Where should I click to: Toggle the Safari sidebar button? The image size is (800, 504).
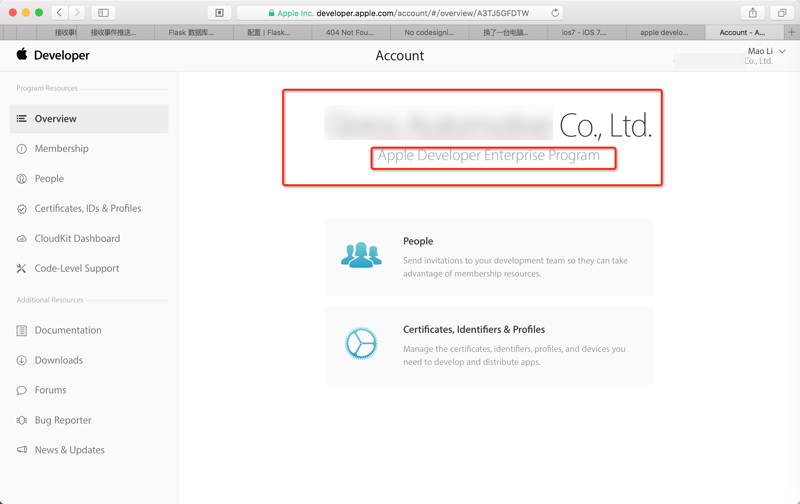click(x=103, y=13)
